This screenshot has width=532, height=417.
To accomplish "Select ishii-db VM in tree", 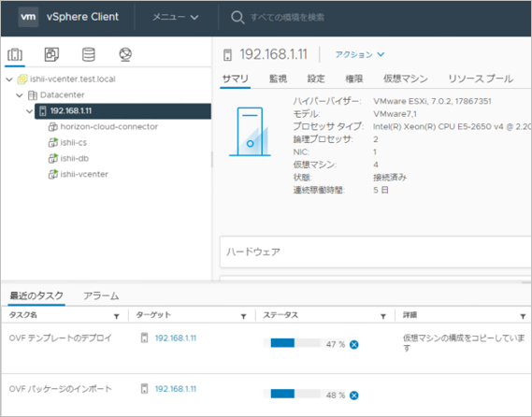I will pyautogui.click(x=74, y=158).
